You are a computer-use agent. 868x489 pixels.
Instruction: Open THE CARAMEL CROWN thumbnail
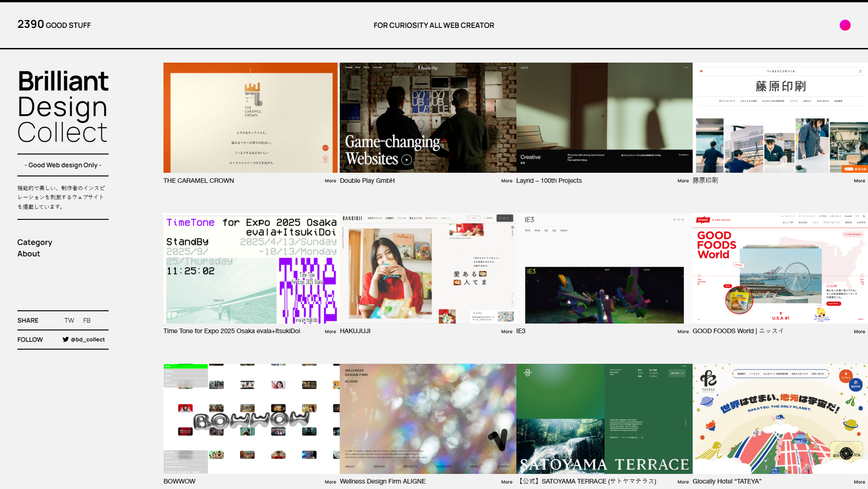pyautogui.click(x=251, y=117)
